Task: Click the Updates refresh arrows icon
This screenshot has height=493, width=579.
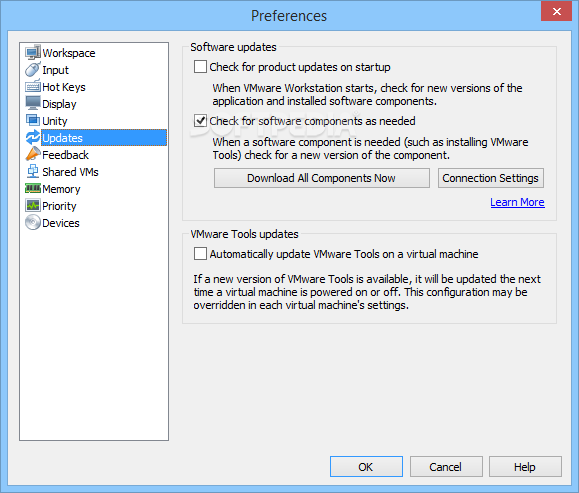Action: pos(33,138)
